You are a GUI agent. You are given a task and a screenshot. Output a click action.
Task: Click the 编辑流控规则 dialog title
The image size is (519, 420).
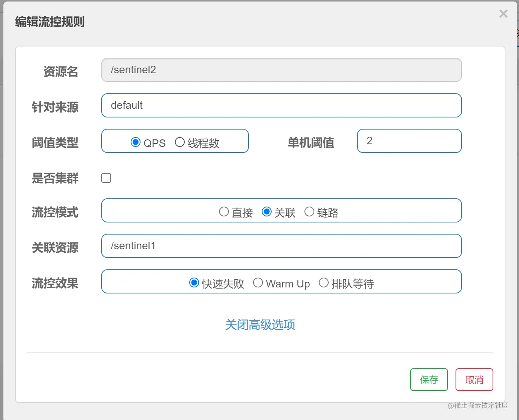(x=50, y=22)
